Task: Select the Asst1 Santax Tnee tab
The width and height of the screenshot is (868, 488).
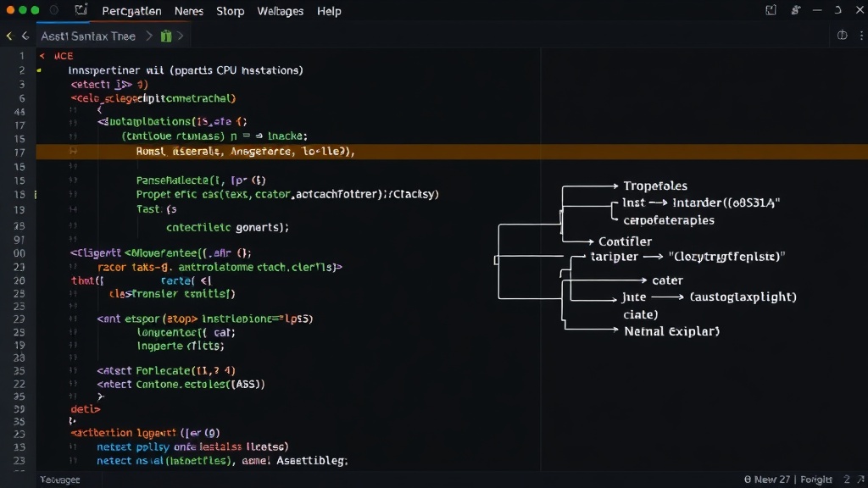Action: [x=88, y=36]
